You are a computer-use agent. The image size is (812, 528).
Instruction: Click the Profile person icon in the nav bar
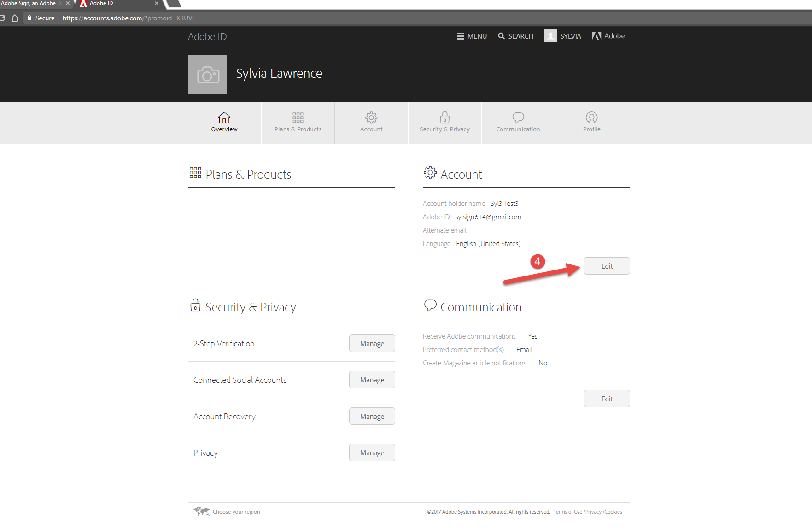point(592,117)
